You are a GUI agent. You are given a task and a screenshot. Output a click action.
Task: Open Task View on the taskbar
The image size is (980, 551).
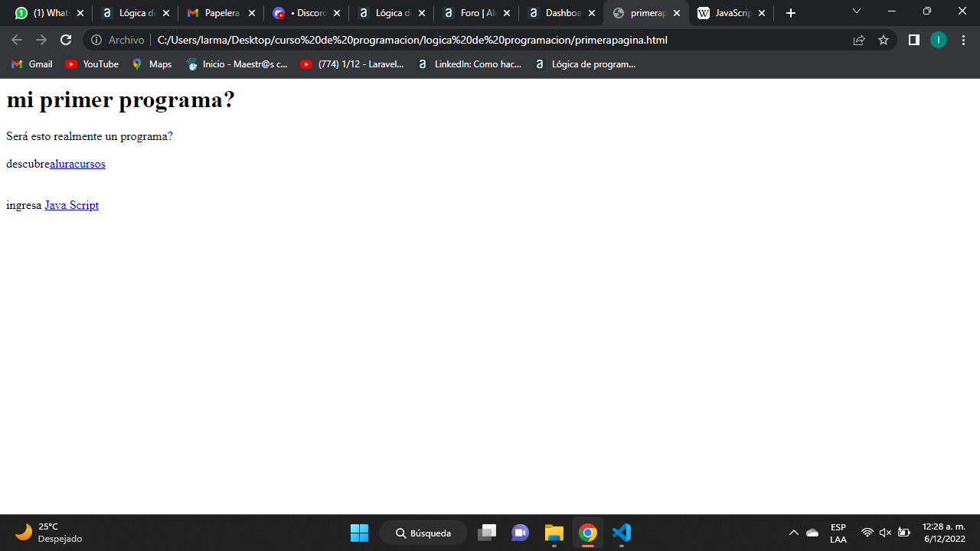[487, 533]
